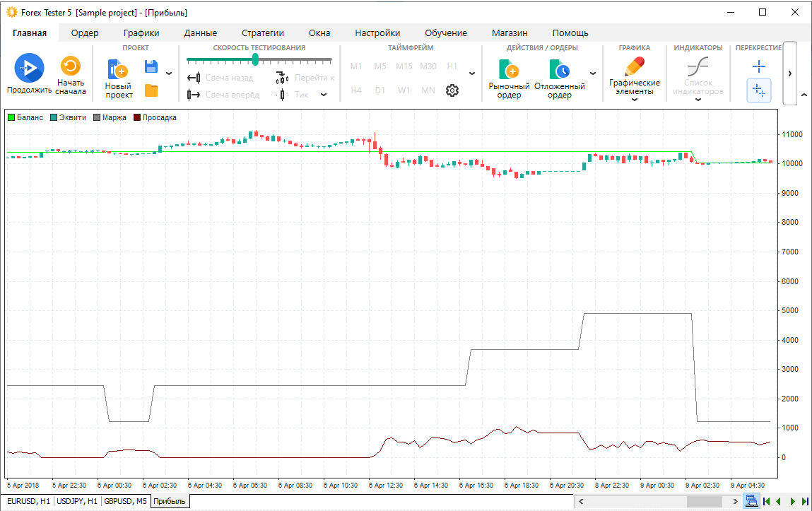Open project with the yellow folder icon
Image resolution: width=812 pixels, height=511 pixels.
tap(151, 90)
